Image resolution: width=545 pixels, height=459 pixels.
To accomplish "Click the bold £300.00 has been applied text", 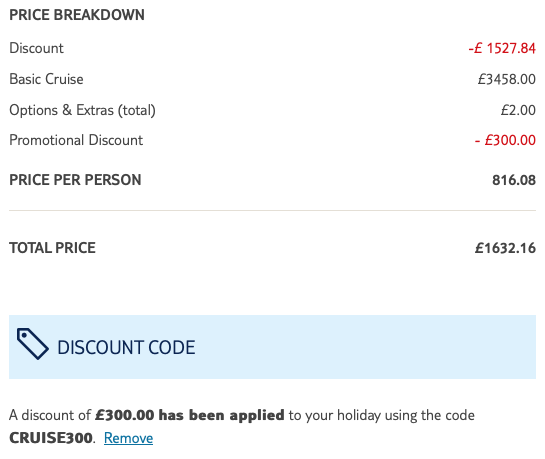I will [x=190, y=415].
